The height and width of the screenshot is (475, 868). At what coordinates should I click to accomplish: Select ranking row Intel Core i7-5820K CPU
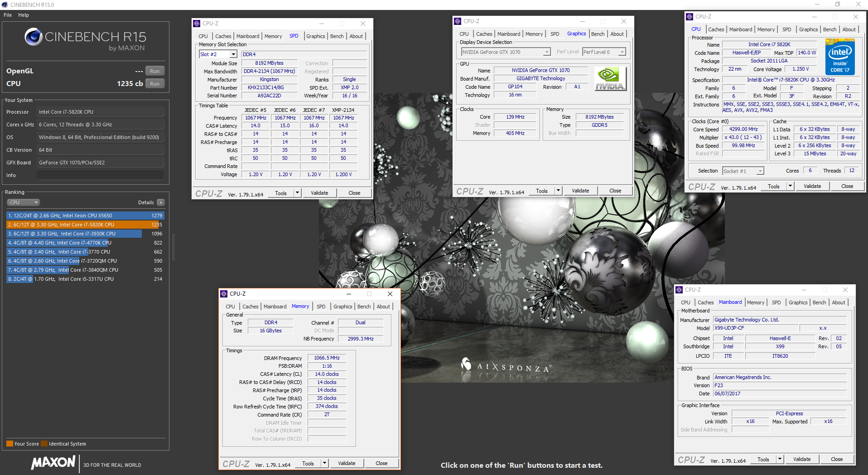(85, 225)
